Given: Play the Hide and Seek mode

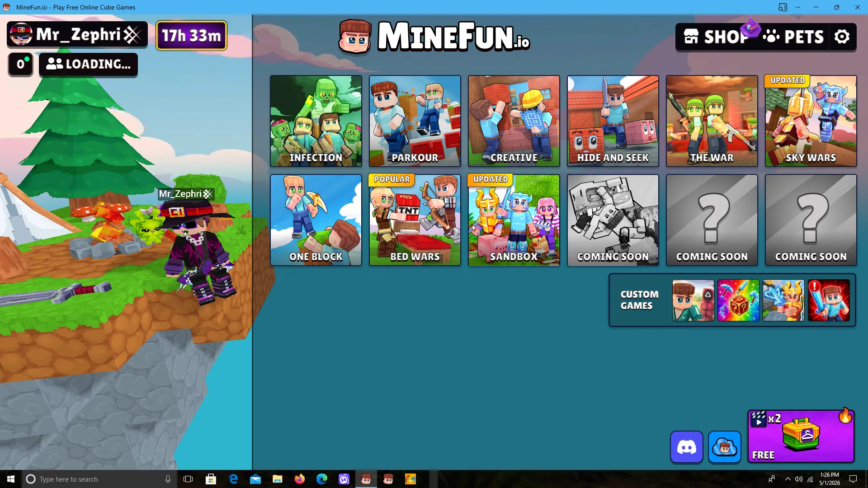Looking at the screenshot, I should point(613,121).
